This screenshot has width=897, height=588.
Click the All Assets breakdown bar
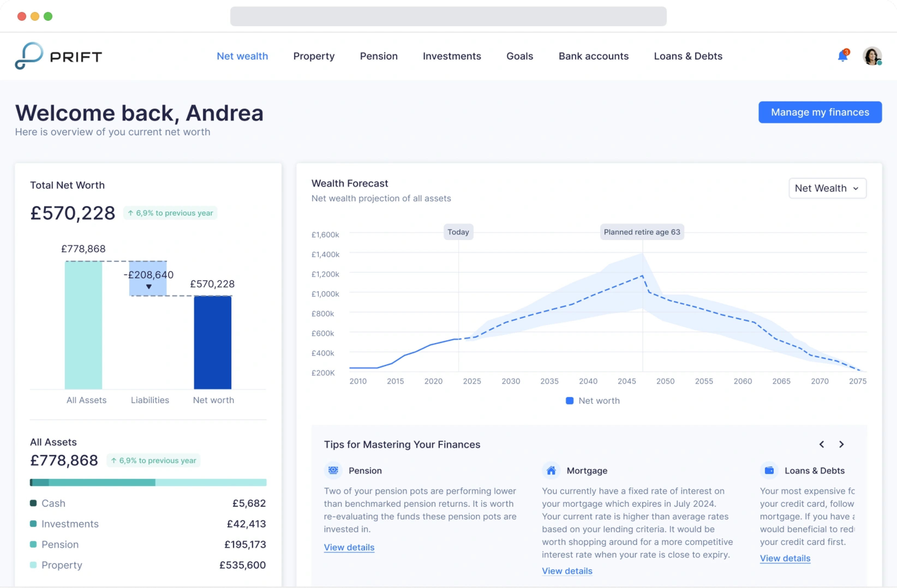[x=148, y=482]
